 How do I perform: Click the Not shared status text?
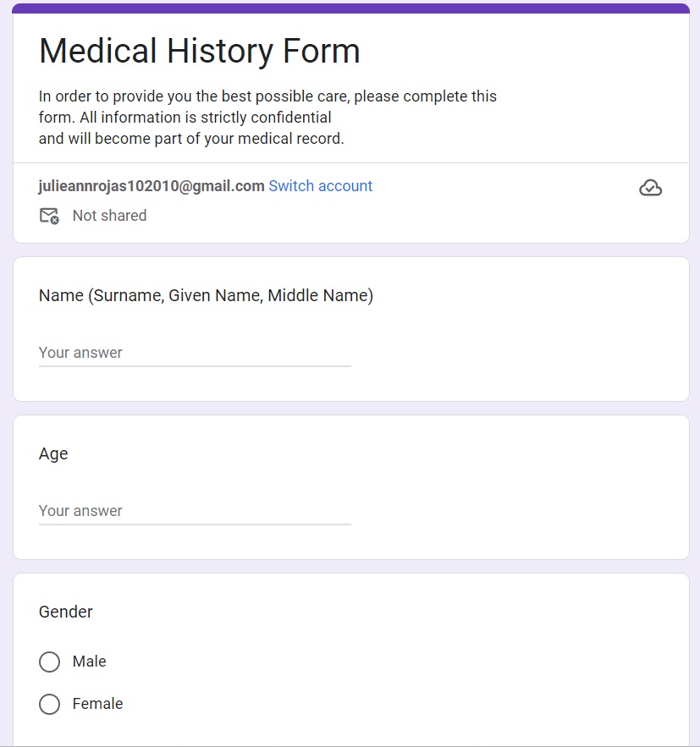(109, 216)
